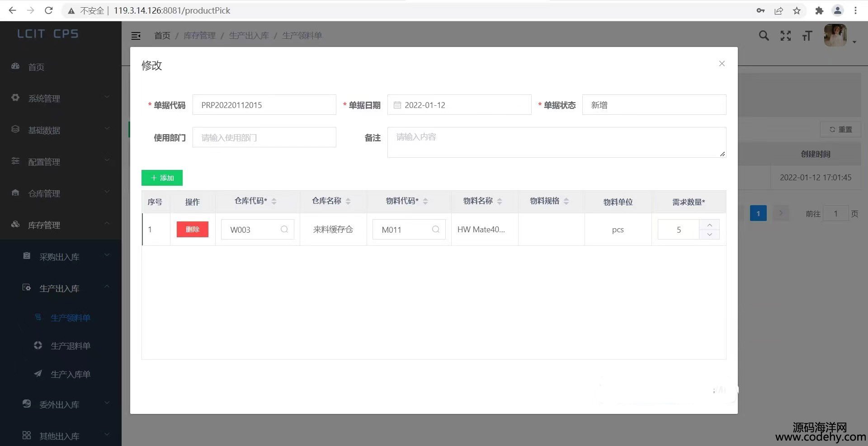Image resolution: width=868 pixels, height=446 pixels.
Task: Sort by 物料规格 column arrows
Action: [566, 201]
